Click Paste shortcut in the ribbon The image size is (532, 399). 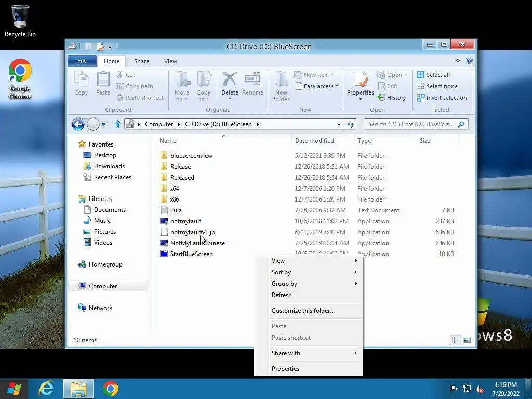[140, 98]
